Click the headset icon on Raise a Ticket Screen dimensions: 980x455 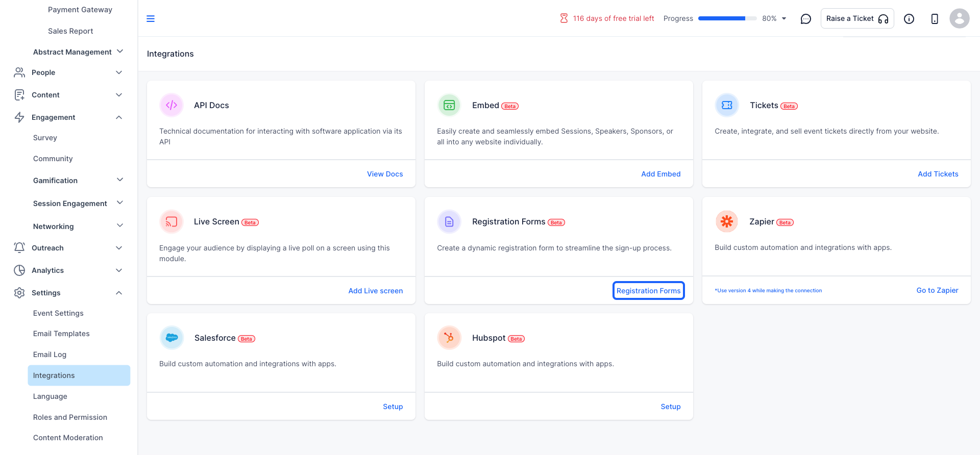pos(883,19)
